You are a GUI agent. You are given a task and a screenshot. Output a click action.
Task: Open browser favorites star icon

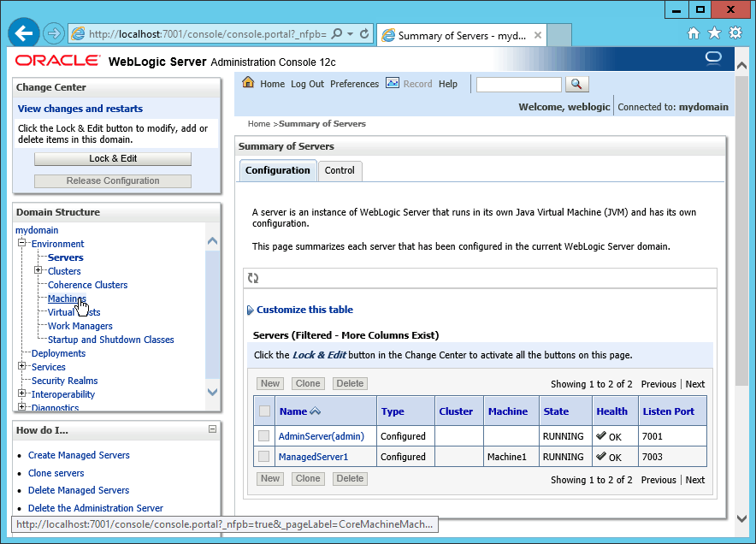click(x=715, y=33)
